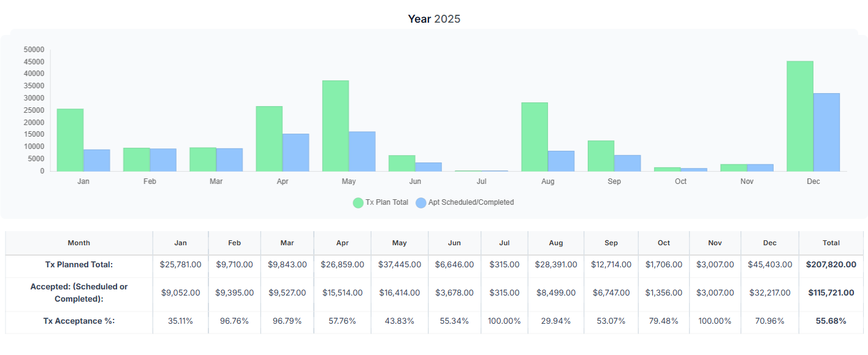Click the $16,414.00 May accepted cell

tap(399, 293)
